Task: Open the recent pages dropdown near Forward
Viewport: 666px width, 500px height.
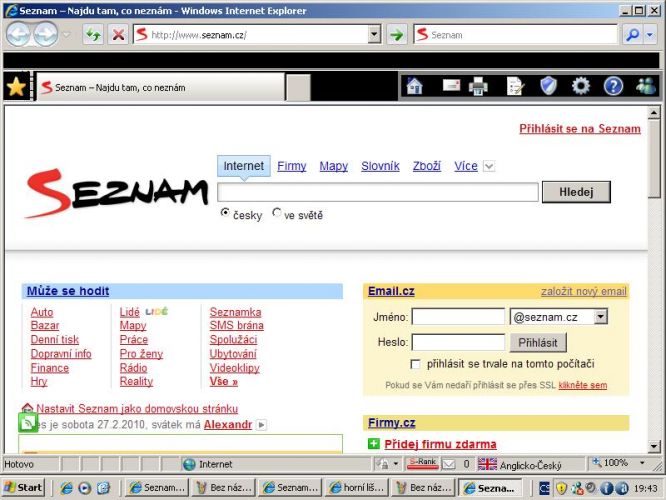Action: click(67, 34)
